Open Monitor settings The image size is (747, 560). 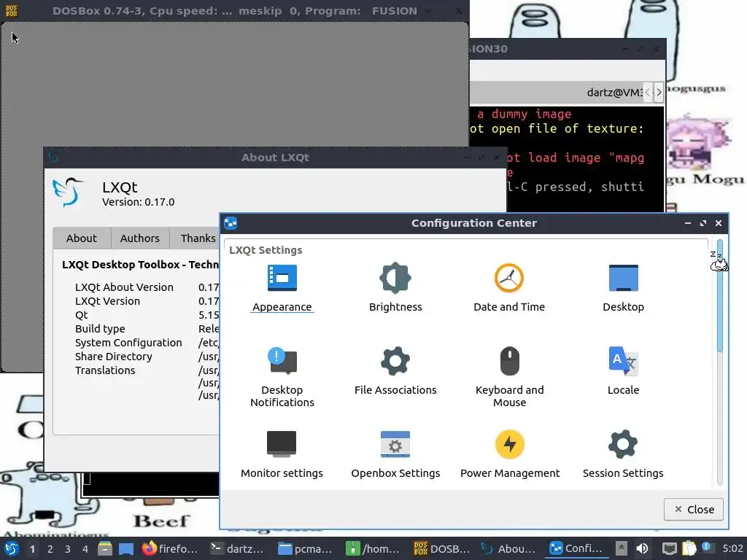click(282, 454)
